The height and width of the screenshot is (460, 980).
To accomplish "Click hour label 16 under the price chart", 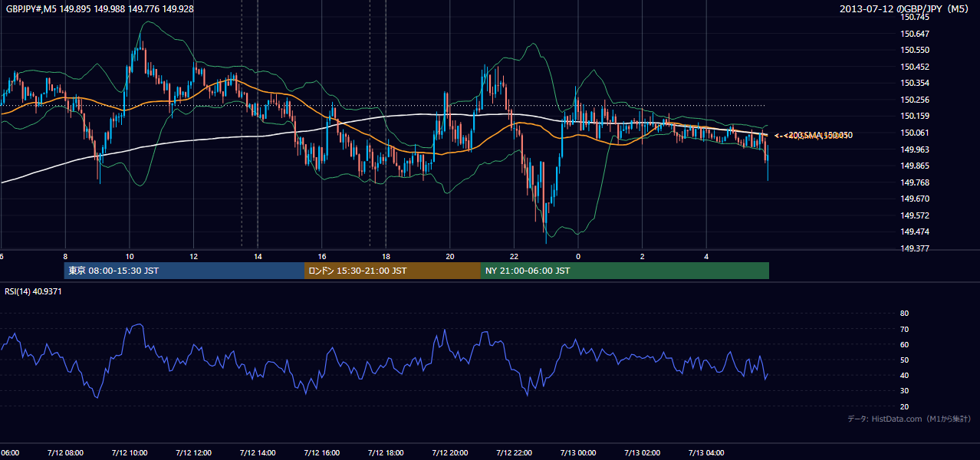I will 322,257.
